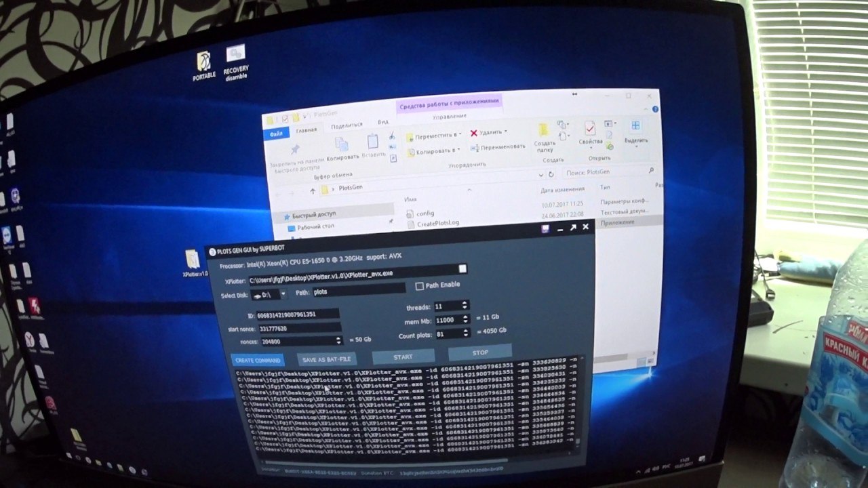Image resolution: width=868 pixels, height=488 pixels.
Task: Expand the Переместить в dropdown
Action: pos(460,136)
